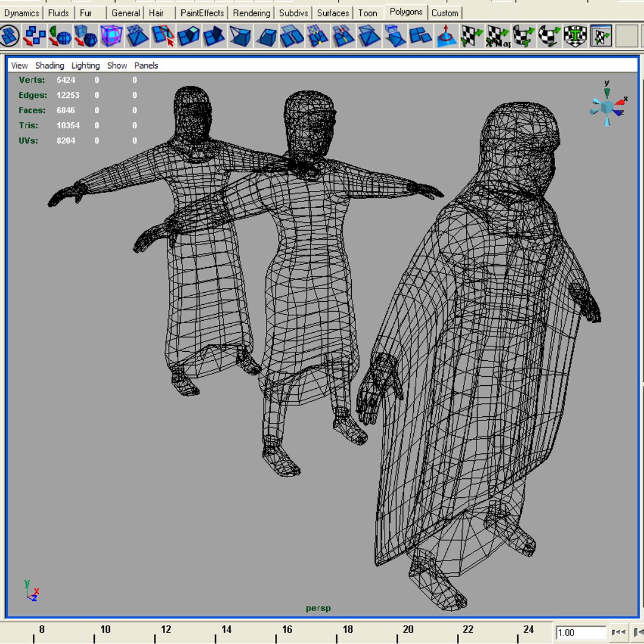Click the separate squares icon with red arrow

pos(35,36)
